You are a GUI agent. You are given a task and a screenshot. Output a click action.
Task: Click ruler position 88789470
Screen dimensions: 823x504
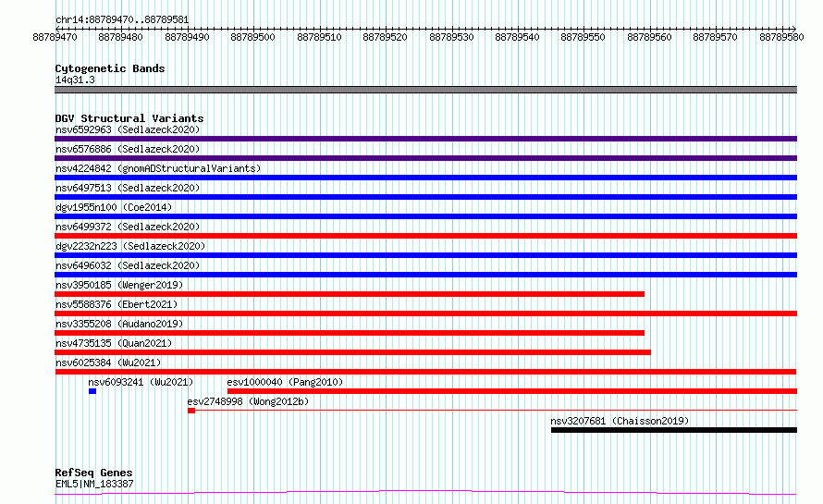[x=55, y=37]
